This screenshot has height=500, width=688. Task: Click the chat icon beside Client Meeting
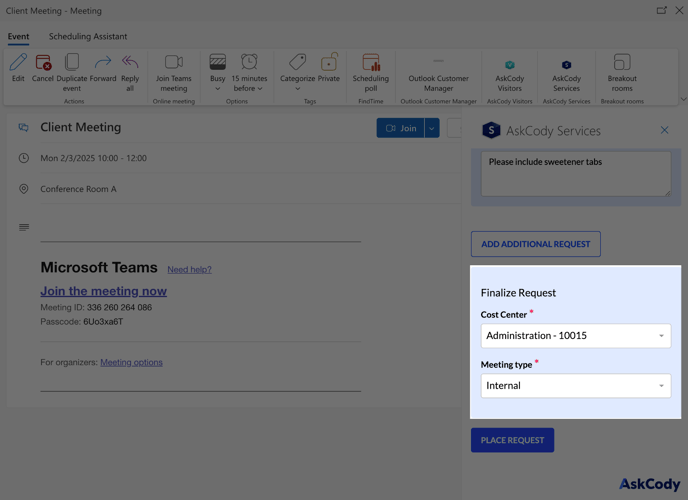pos(24,127)
